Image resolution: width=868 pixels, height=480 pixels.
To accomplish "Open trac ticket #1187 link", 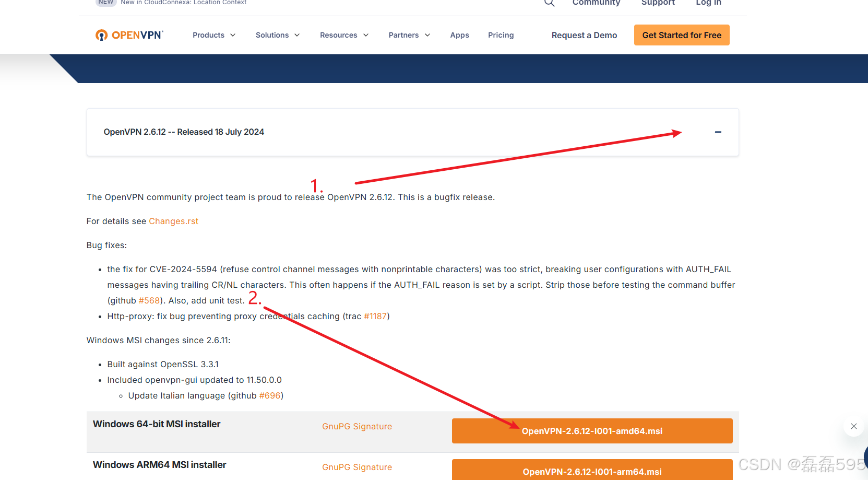I will tap(375, 317).
